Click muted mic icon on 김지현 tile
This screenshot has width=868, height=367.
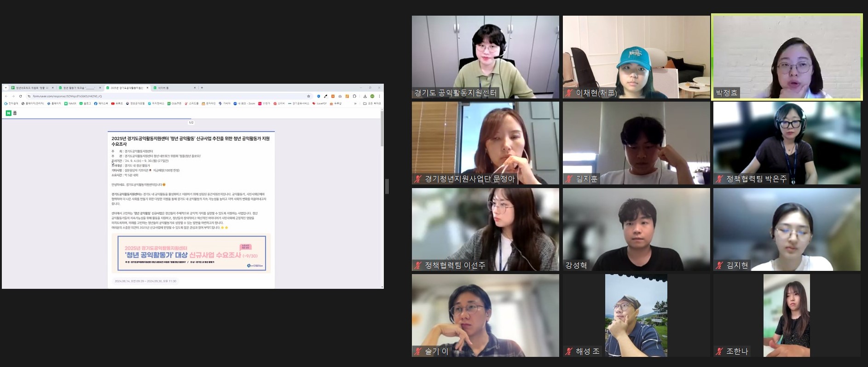(719, 265)
